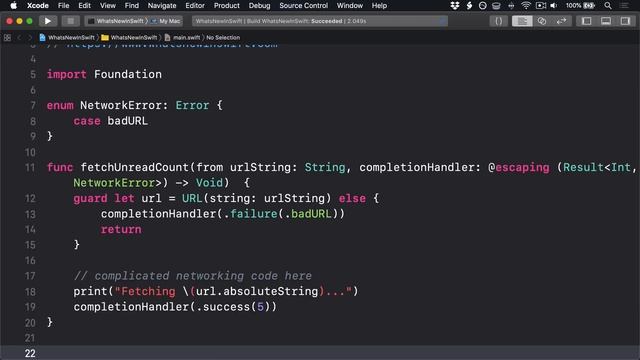Open the Notification Center
Screen dimensions: 640x360
click(x=624, y=5)
